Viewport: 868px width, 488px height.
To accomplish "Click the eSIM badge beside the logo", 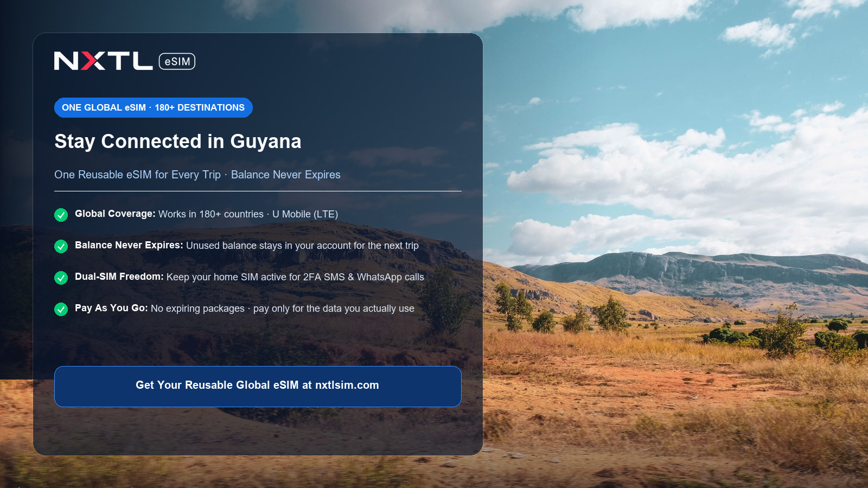I will (x=177, y=61).
